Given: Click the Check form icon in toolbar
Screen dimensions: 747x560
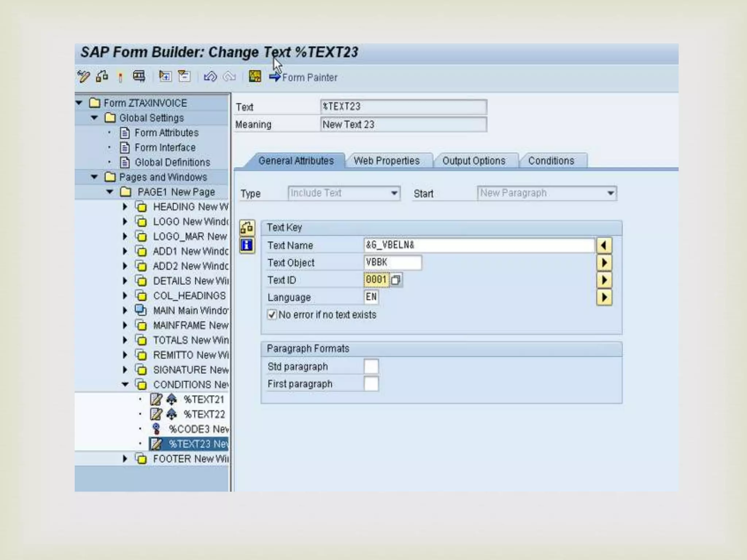Looking at the screenshot, I should [x=102, y=77].
